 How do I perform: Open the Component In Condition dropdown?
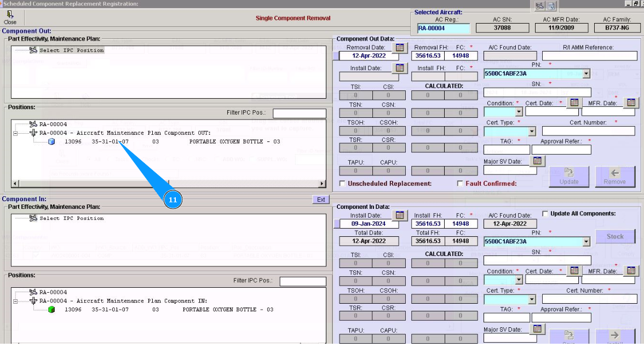pos(519,280)
